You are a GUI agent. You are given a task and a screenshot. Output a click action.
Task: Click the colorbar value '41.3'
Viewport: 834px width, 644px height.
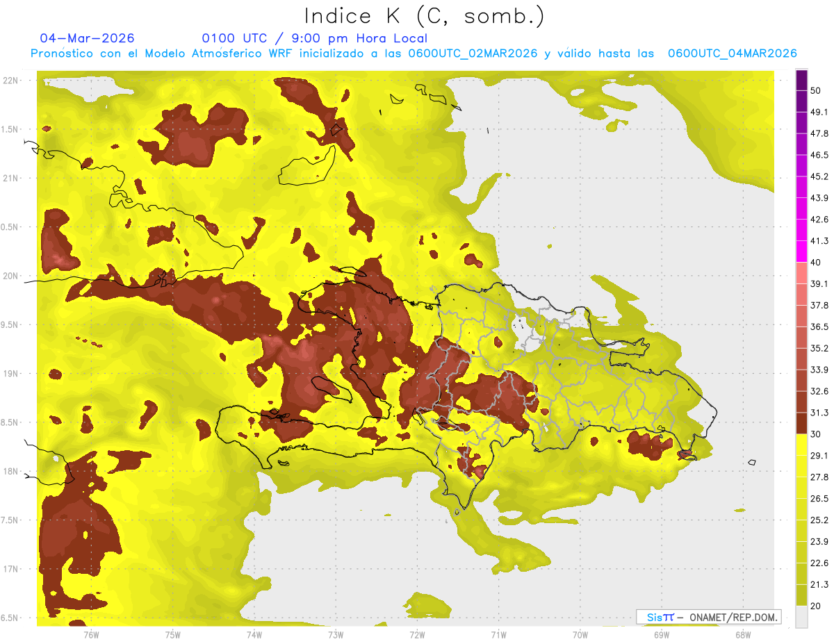coord(819,241)
